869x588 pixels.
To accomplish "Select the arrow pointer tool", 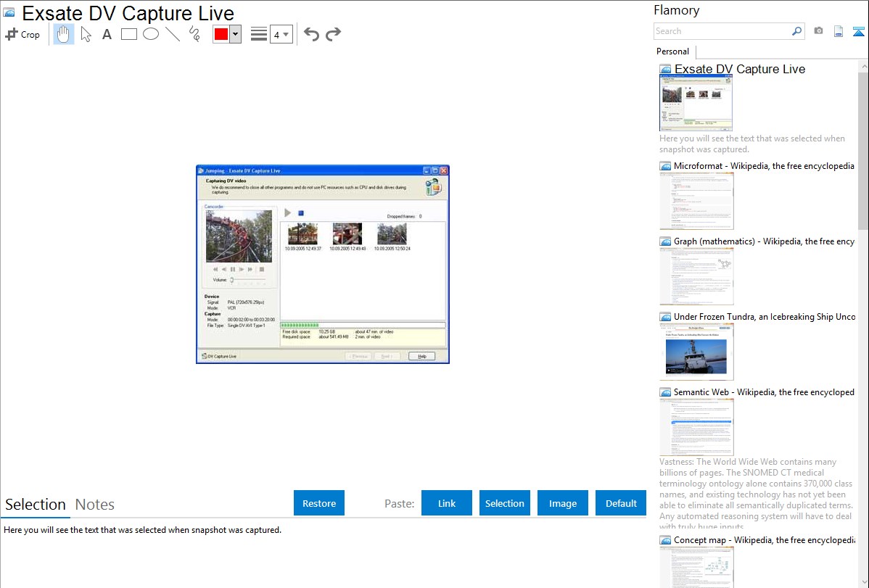I will tap(86, 34).
